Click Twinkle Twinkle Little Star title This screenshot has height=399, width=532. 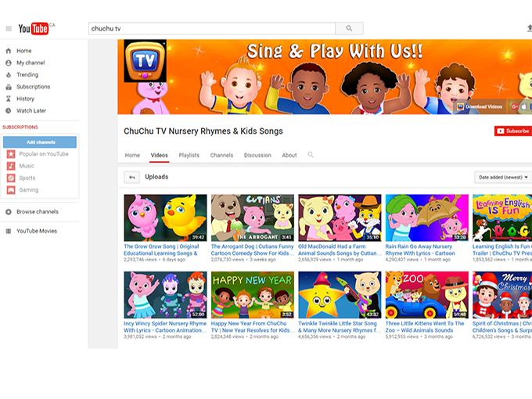pyautogui.click(x=340, y=327)
